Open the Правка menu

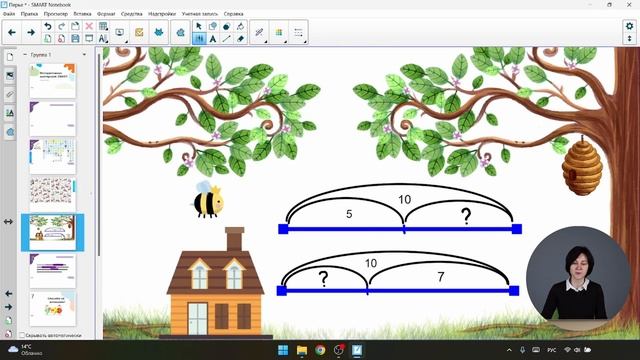coord(29,14)
